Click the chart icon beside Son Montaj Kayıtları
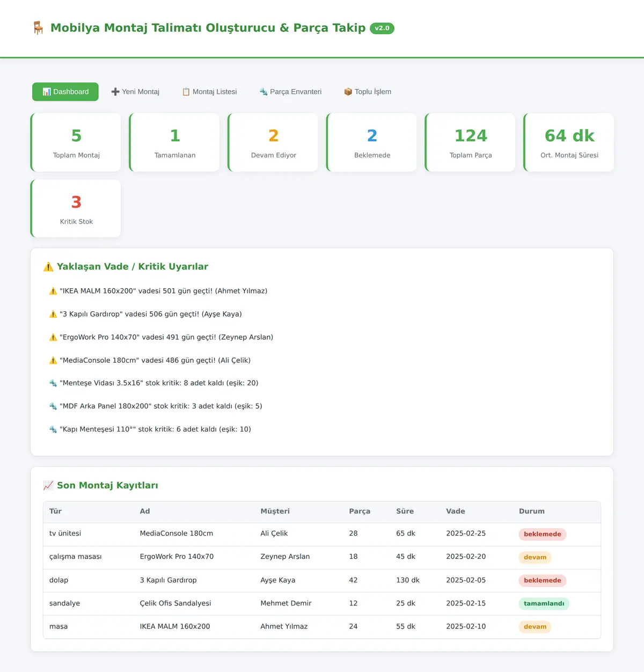Image resolution: width=644 pixels, height=672 pixels. click(x=48, y=486)
